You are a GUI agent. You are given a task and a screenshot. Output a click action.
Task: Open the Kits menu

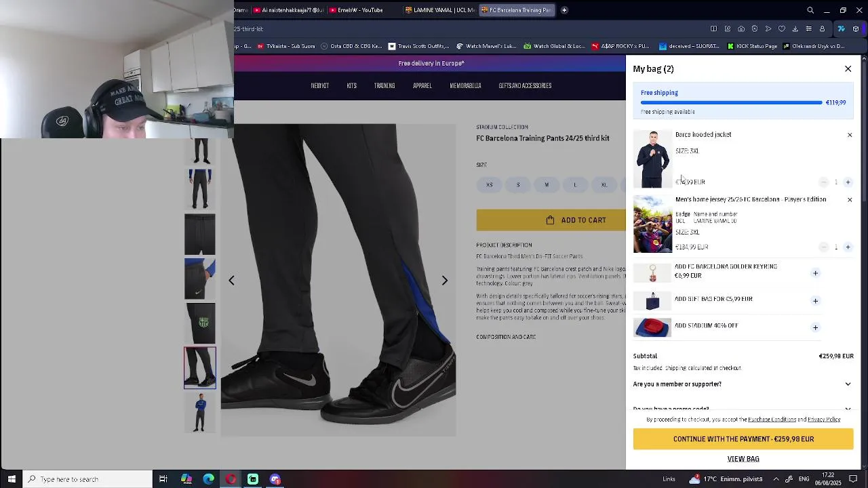coord(351,86)
